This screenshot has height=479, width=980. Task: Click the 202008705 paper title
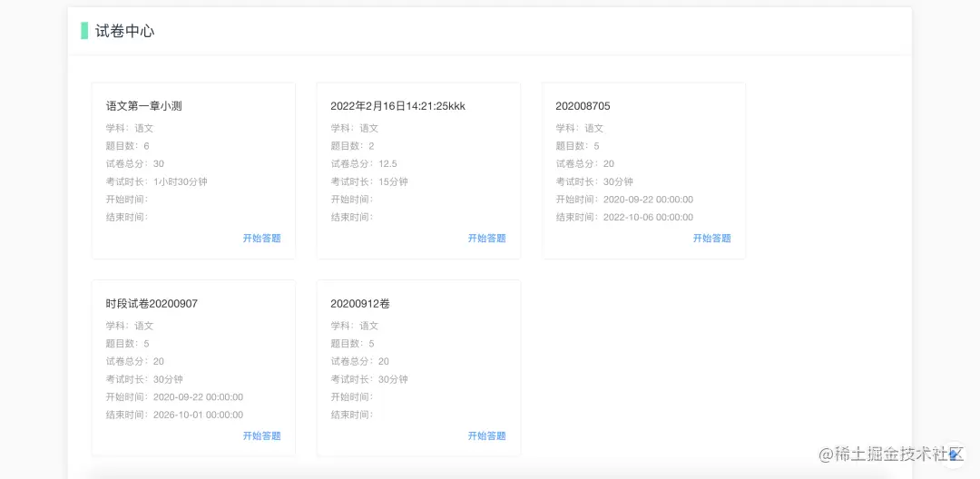[583, 106]
